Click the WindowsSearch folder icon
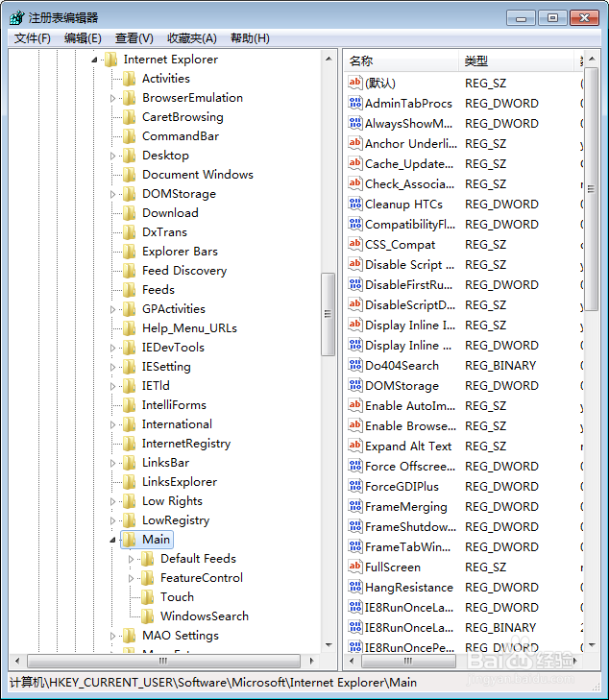The height and width of the screenshot is (700, 609). tap(147, 616)
